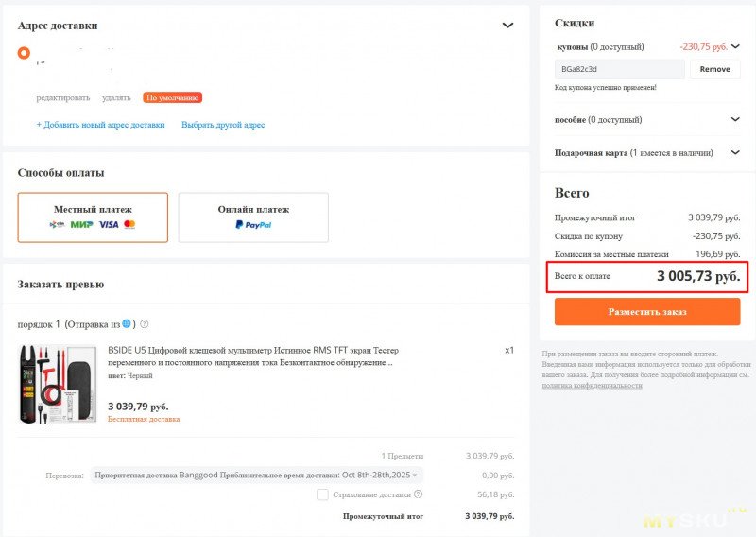Open the BSIDE U5 multimeter product thumbnail
This screenshot has width=756, height=537.
pyautogui.click(x=57, y=385)
